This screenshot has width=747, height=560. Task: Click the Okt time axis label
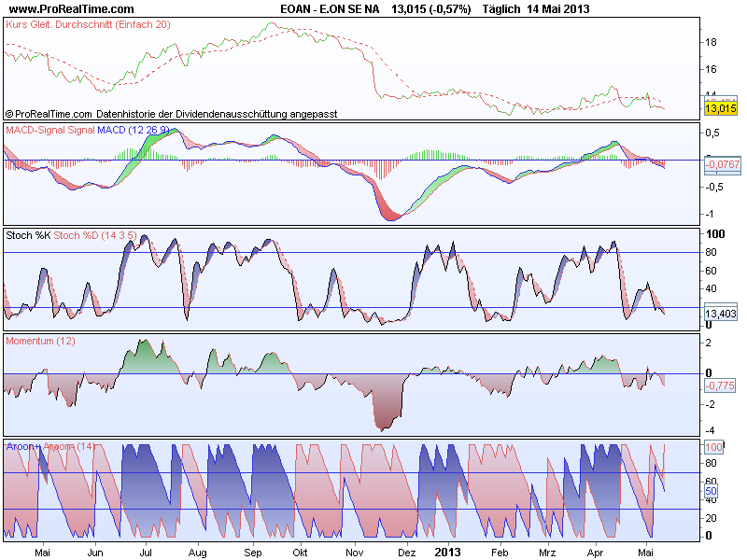300,553
